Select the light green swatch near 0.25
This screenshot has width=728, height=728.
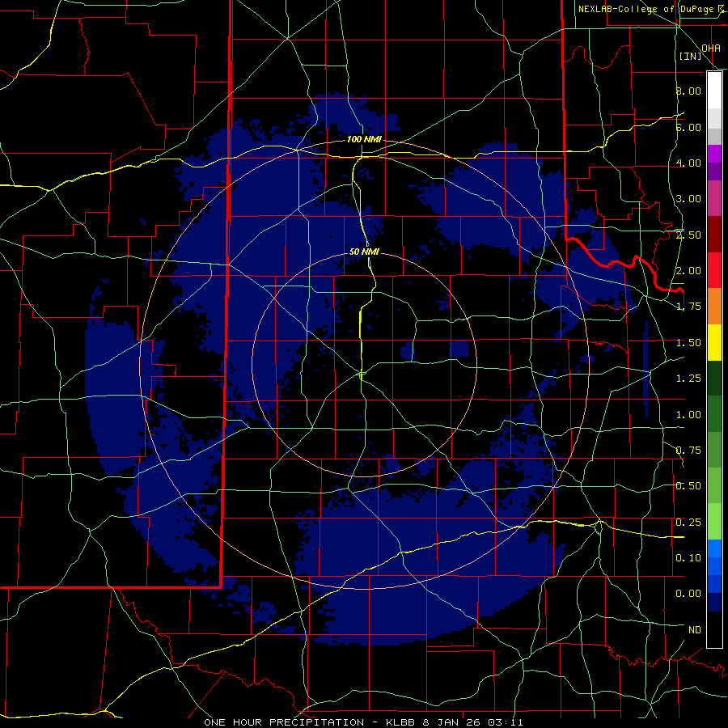coord(714,522)
